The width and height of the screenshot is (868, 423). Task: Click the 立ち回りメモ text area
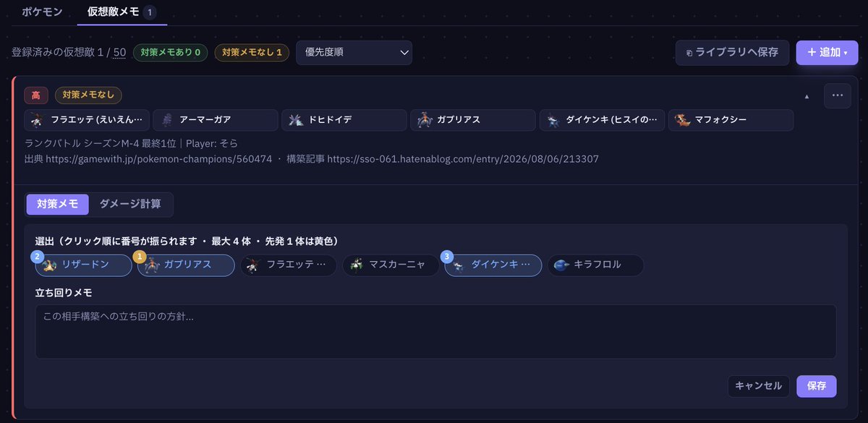(436, 331)
